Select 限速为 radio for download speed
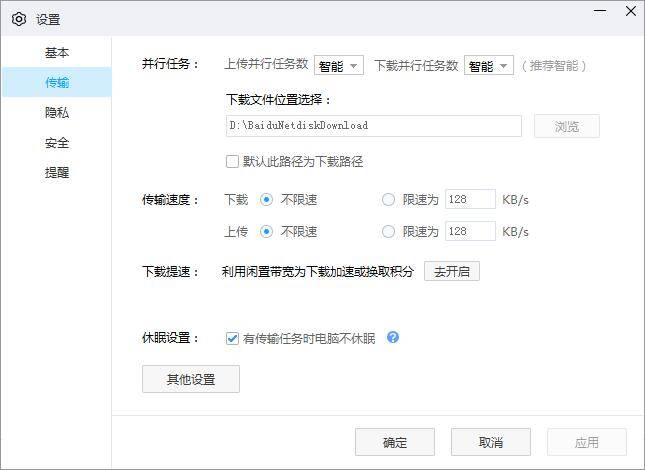 tap(388, 200)
